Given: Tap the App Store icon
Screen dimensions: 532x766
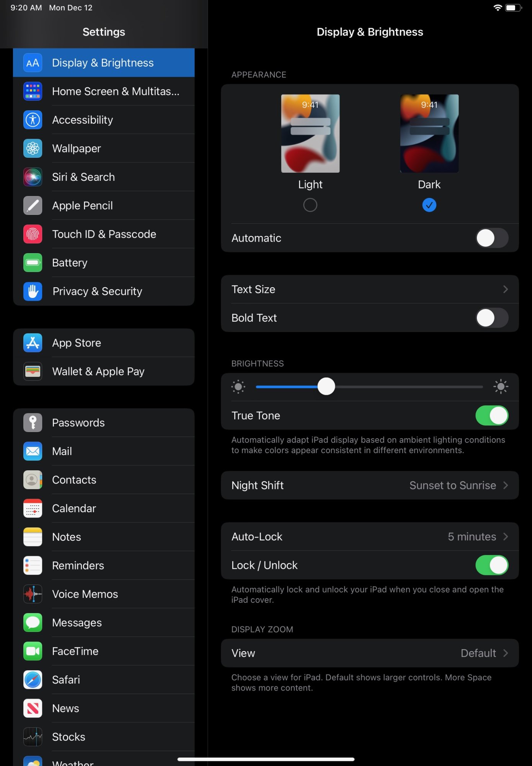Looking at the screenshot, I should click(x=33, y=343).
